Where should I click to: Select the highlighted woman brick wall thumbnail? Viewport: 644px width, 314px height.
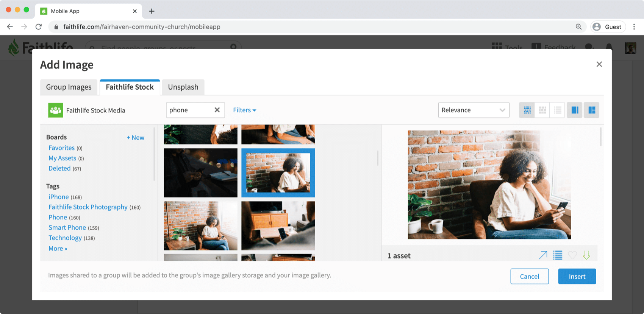coord(278,173)
